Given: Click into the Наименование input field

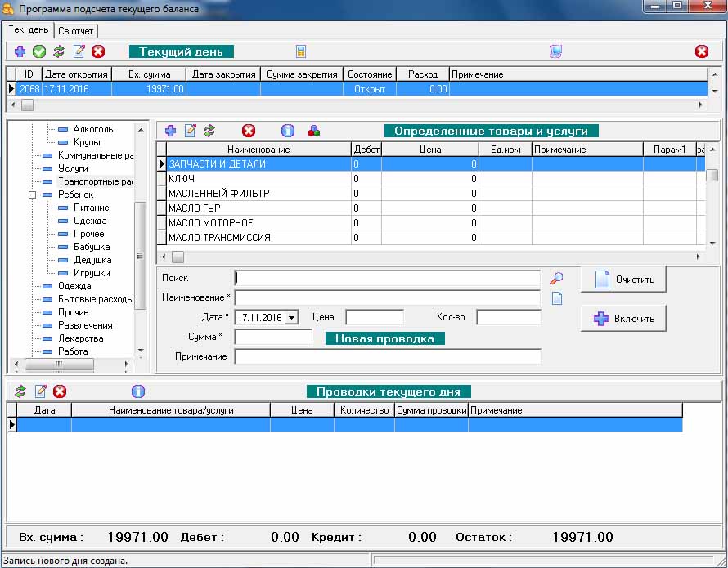Looking at the screenshot, I should [387, 297].
